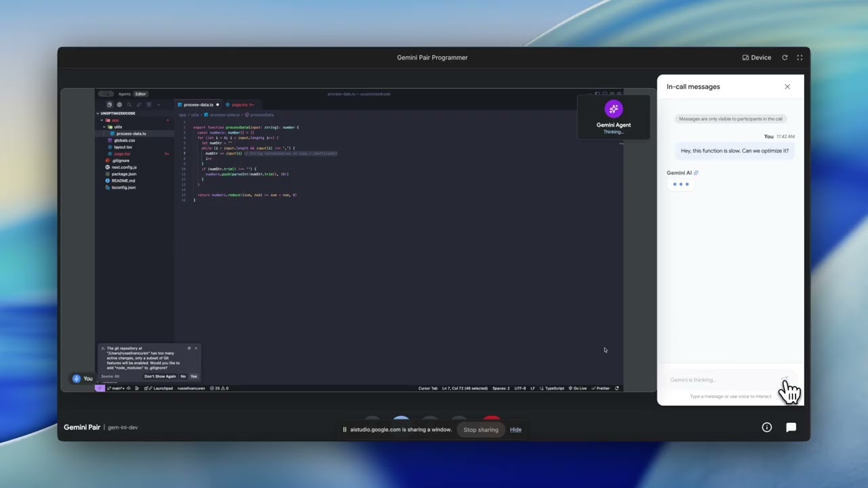Dismiss the git repository notification
Image resolution: width=868 pixels, height=488 pixels.
[196, 348]
